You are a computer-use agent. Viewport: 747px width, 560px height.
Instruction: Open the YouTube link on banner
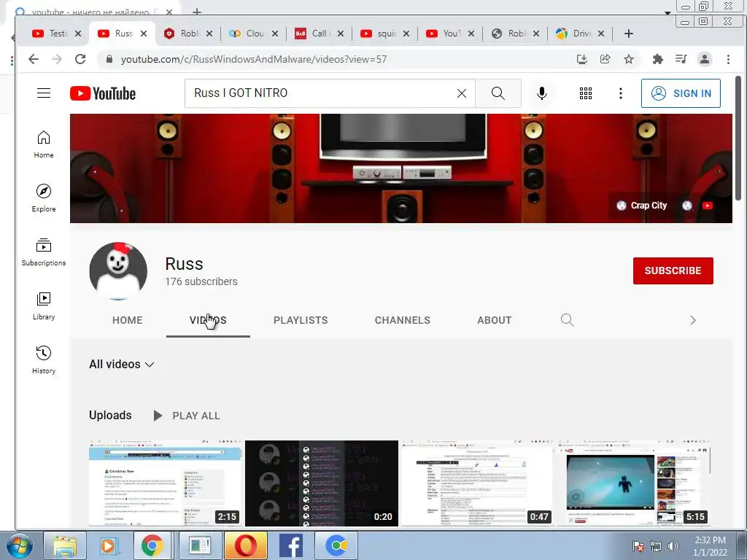(x=708, y=205)
